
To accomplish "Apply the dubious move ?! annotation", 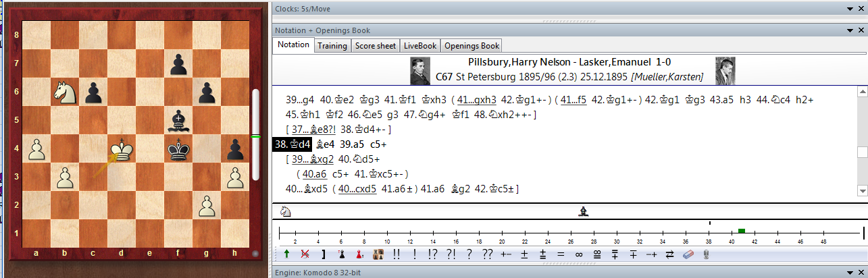I will click(449, 254).
